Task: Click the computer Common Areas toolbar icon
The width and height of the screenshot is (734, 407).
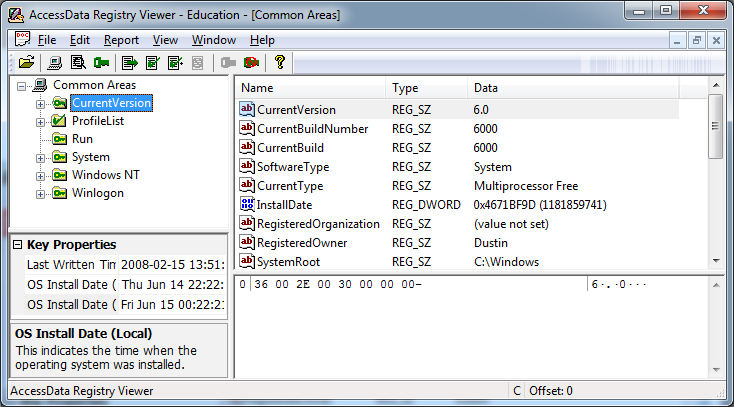Action: point(55,63)
